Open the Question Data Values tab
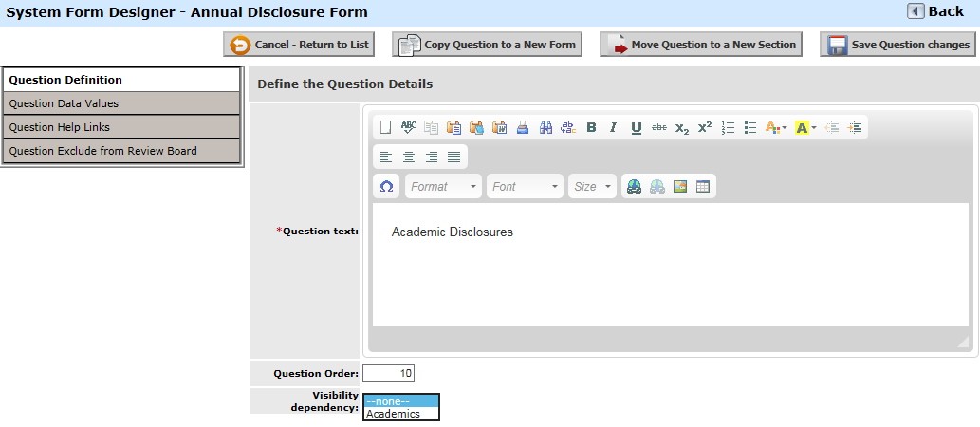980x427 pixels. pyautogui.click(x=121, y=103)
